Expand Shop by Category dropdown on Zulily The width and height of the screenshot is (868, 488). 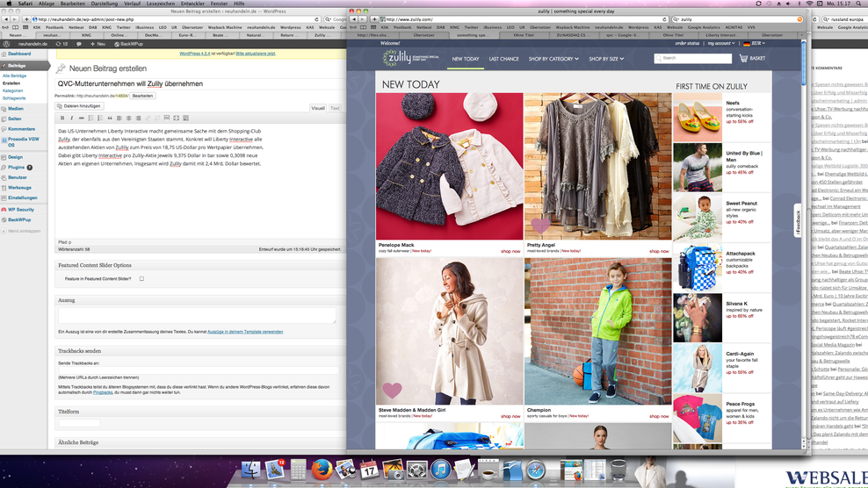(x=553, y=59)
